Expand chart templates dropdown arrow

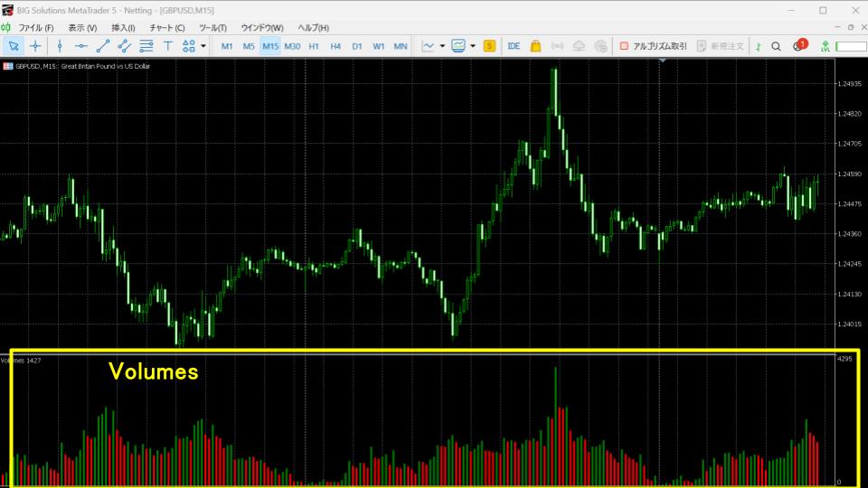[x=473, y=46]
